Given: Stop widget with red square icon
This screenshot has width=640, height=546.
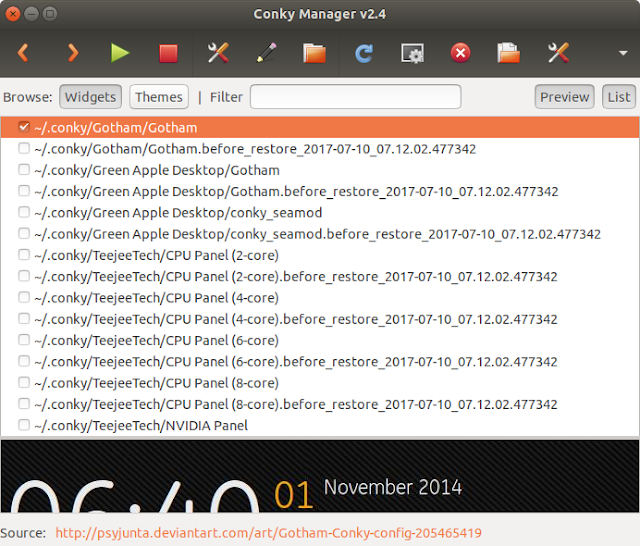Looking at the screenshot, I should click(168, 53).
